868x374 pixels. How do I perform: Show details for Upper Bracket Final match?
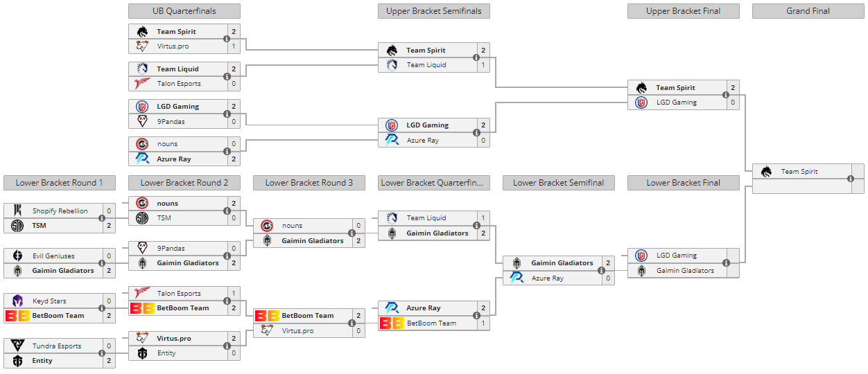click(726, 95)
